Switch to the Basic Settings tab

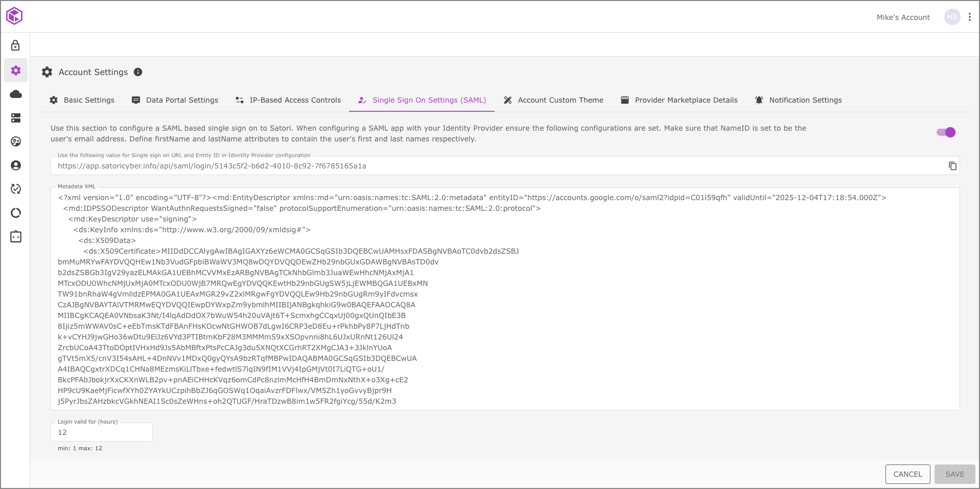point(82,100)
